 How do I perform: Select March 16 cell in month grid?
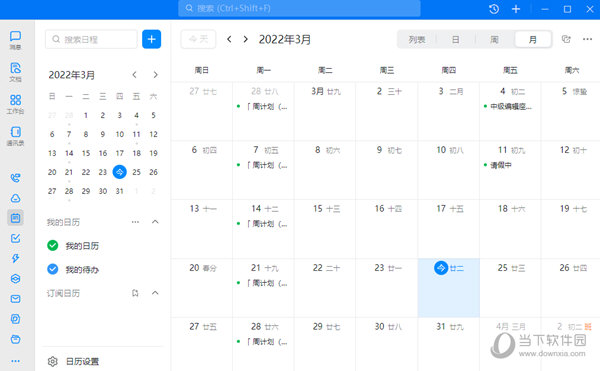coord(386,229)
